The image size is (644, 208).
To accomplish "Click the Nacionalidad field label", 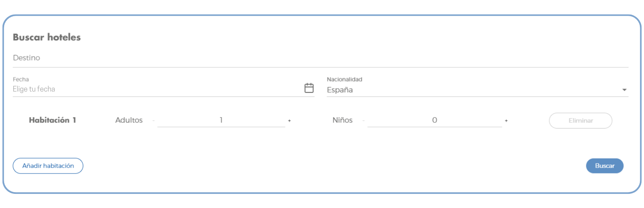I will pyautogui.click(x=345, y=79).
